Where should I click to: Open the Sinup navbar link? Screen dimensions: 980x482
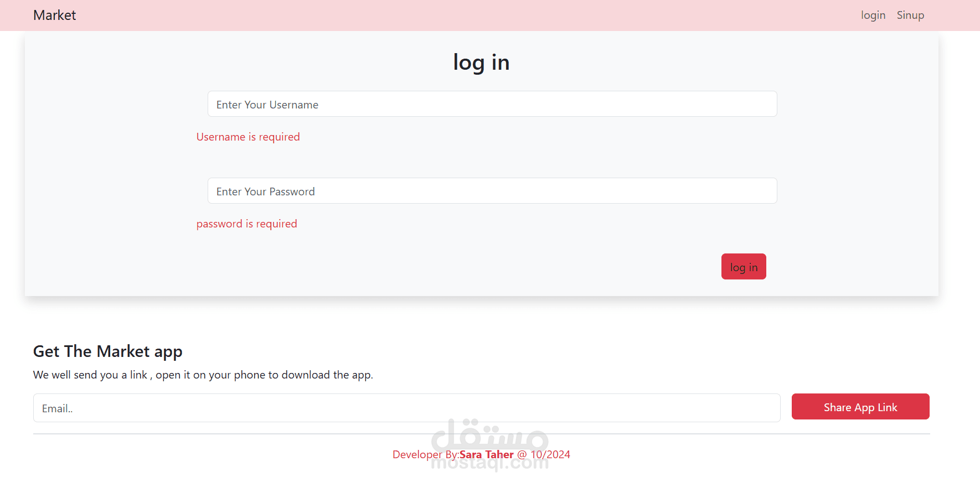tap(910, 15)
